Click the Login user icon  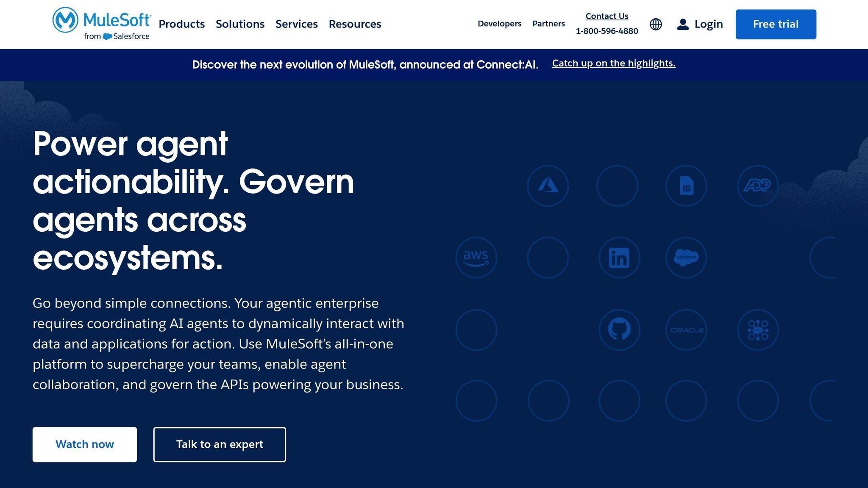[x=683, y=24]
